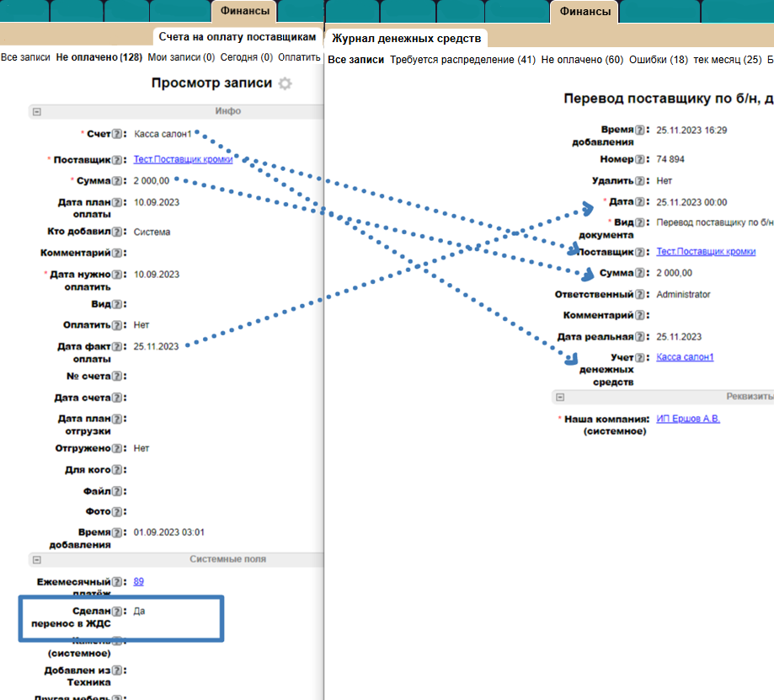The image size is (774, 700).
Task: Open ИП Ершов А.В. company link
Action: (x=688, y=419)
